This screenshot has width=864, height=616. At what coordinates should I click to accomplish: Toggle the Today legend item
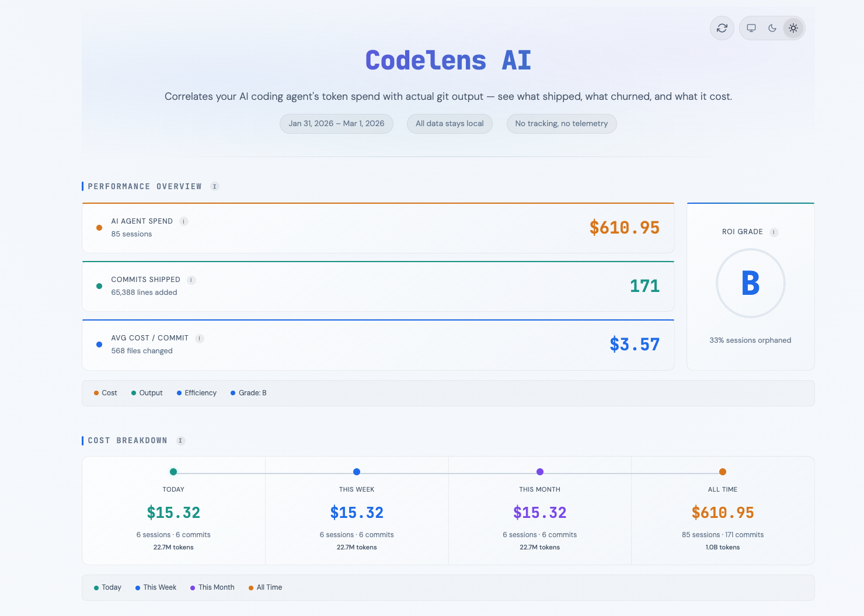107,587
